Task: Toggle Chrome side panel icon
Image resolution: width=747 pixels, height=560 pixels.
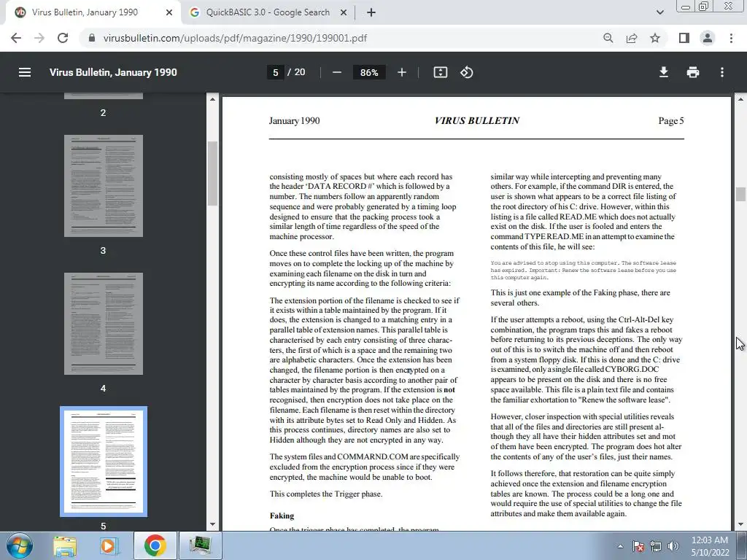Action: pos(684,38)
